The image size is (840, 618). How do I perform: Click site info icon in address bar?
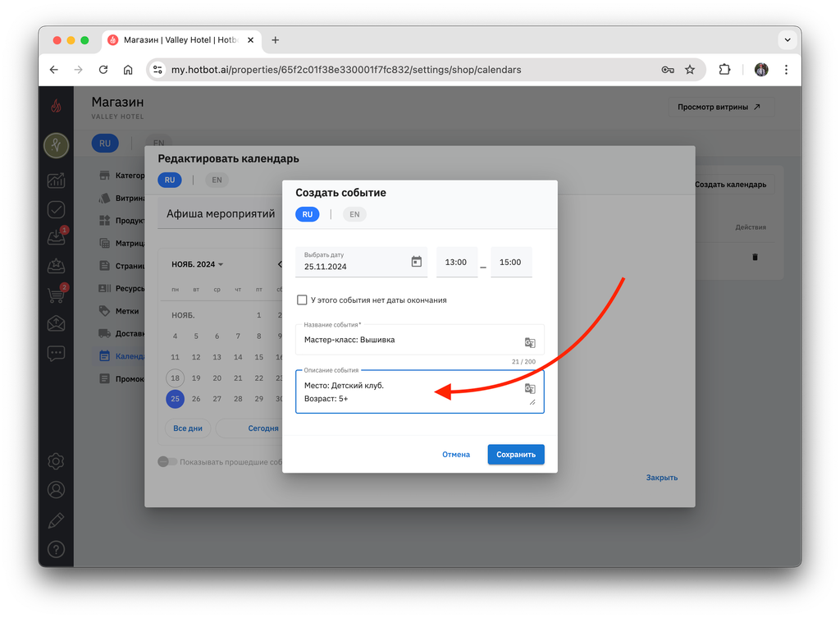pos(157,70)
